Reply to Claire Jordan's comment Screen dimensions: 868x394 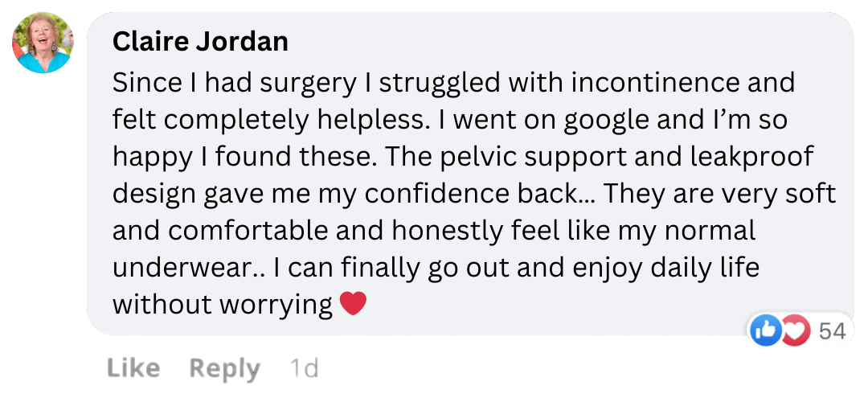224,369
